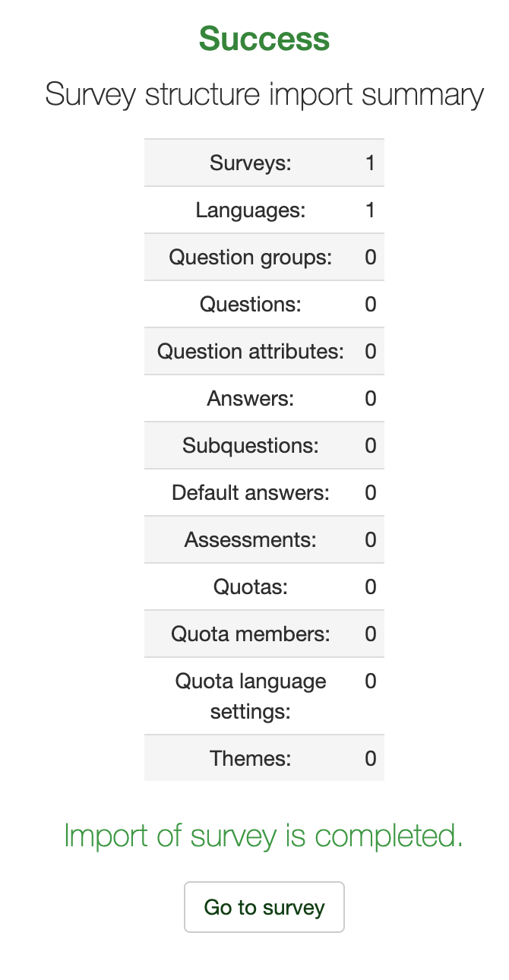The height and width of the screenshot is (980, 509).
Task: Click the Default answers row label
Action: (x=251, y=493)
